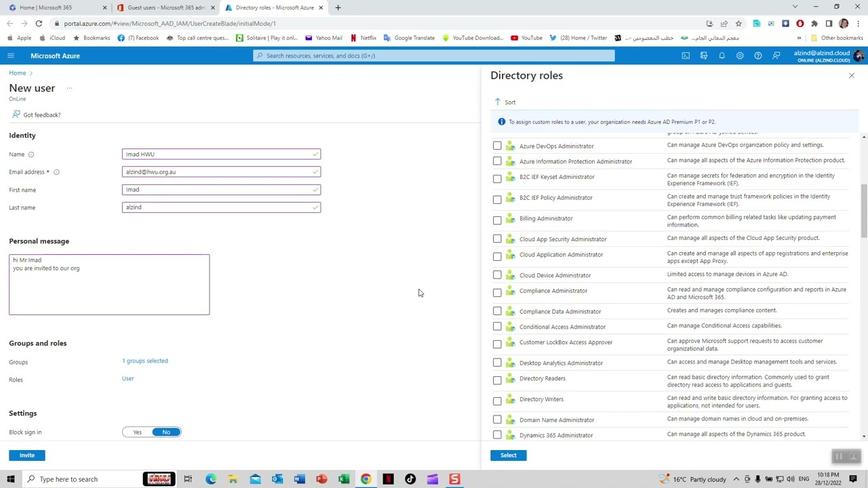
Task: Open a new browser tab
Action: point(338,7)
